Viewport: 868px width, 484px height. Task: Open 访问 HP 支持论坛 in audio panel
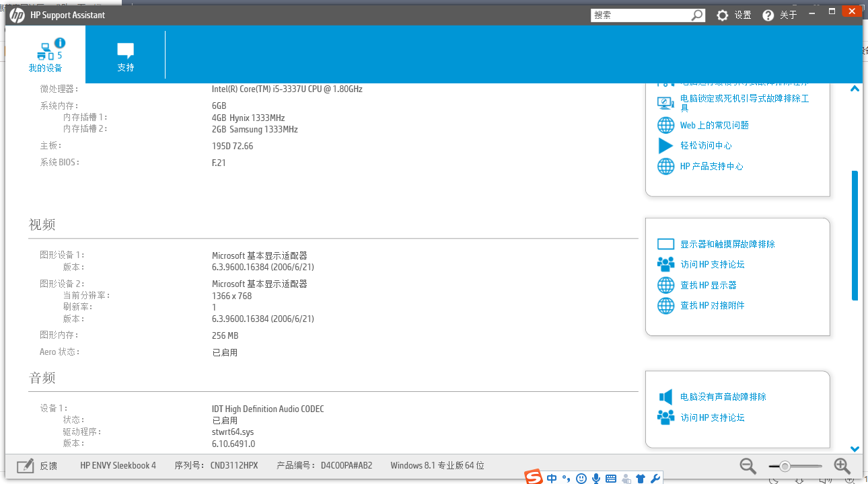pos(712,417)
